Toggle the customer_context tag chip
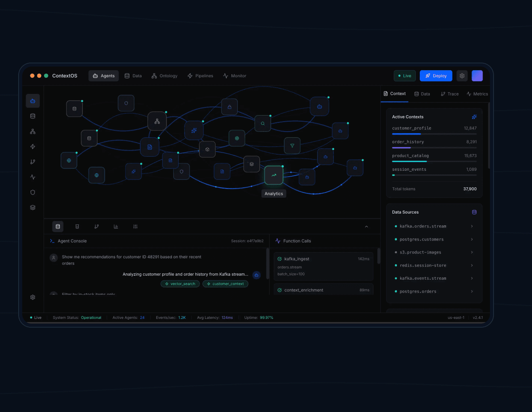This screenshot has width=532, height=412. click(x=225, y=284)
